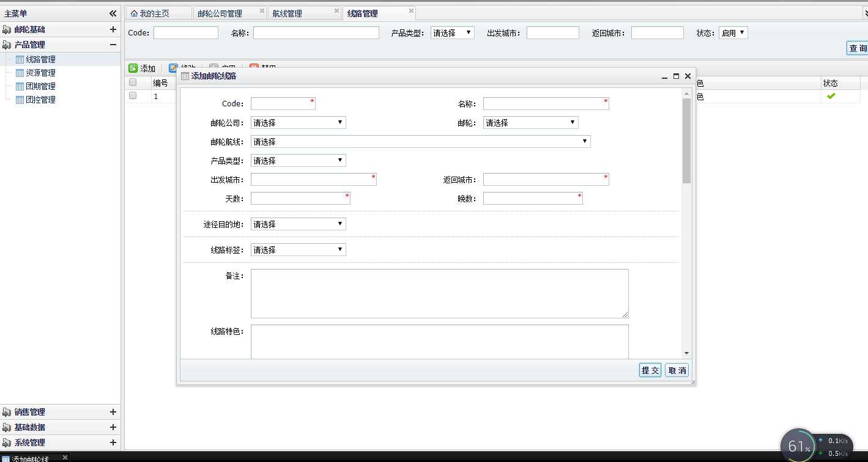The height and width of the screenshot is (462, 868).
Task: Click the folder icon beside 邮轮基础
Action: pyautogui.click(x=7, y=29)
